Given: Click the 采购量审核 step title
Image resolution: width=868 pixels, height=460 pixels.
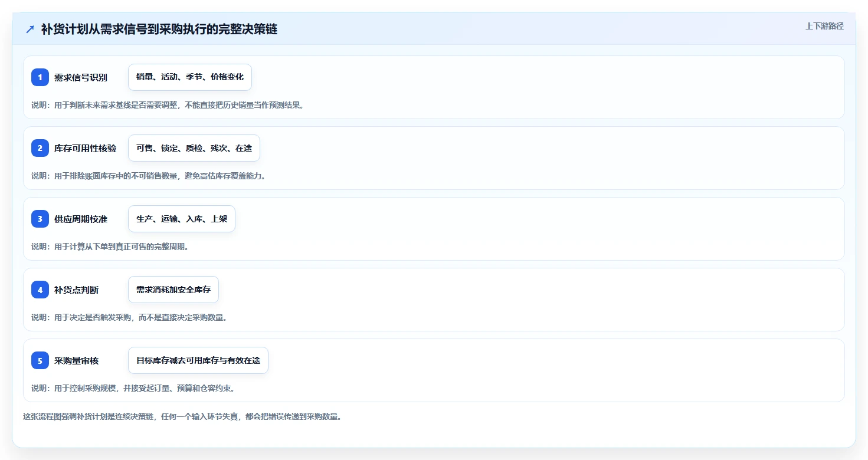Looking at the screenshot, I should click(x=76, y=360).
